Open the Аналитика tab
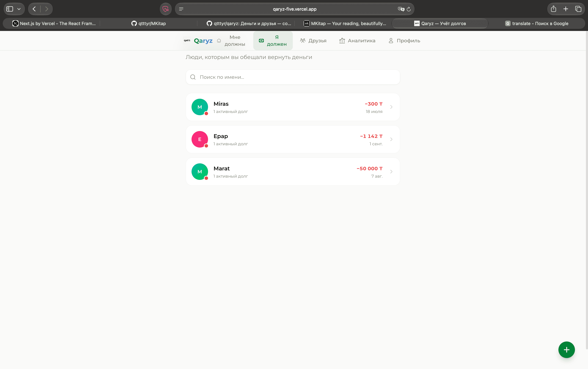 coord(357,41)
